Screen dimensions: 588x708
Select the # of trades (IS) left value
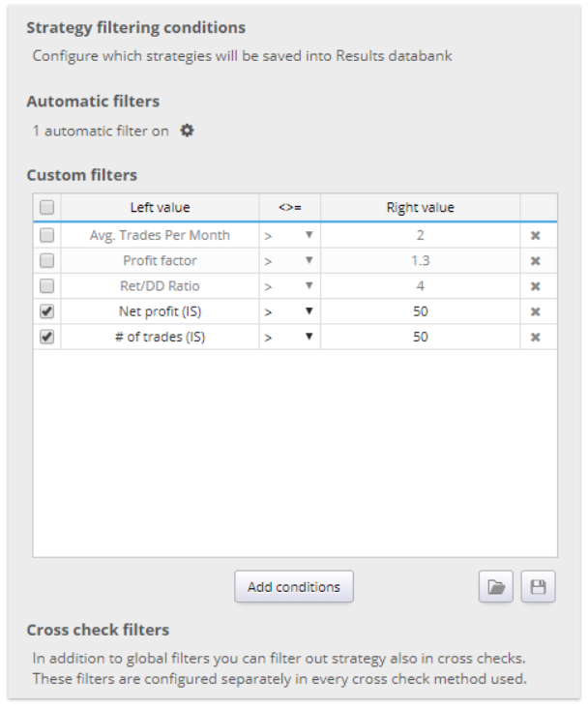point(160,337)
